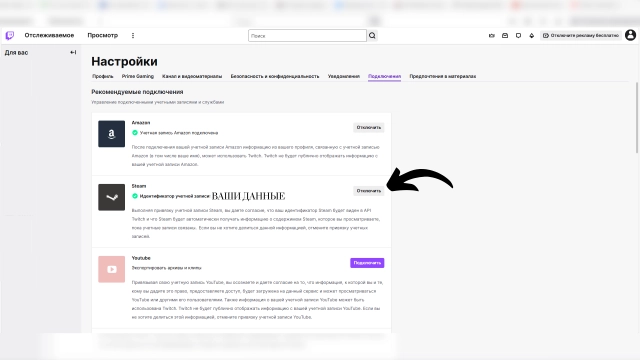
Task: Focus the Поиск search field
Action: (x=307, y=36)
